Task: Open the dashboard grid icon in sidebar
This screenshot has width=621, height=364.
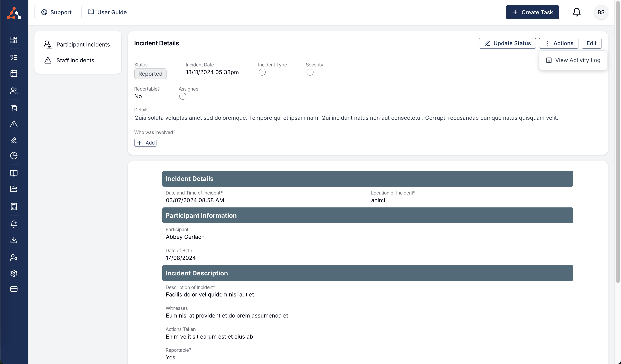Action: pyautogui.click(x=14, y=40)
